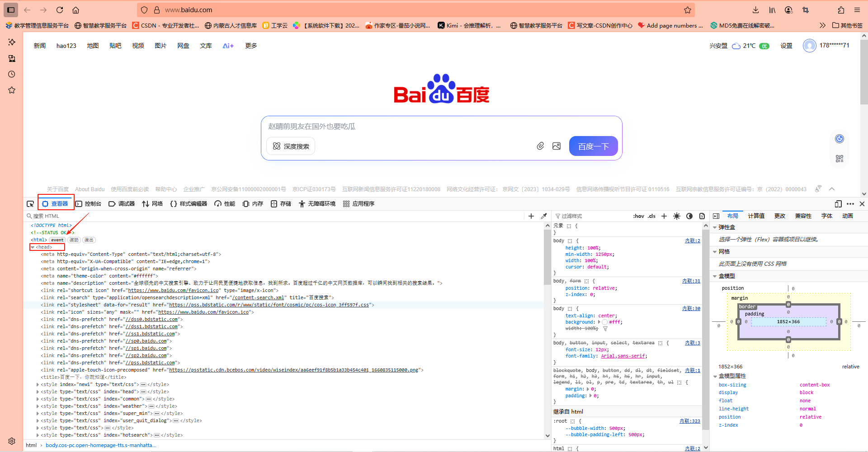The width and height of the screenshot is (868, 452).
Task: Open bookmarks star in Firefox sidebar
Action: point(12,90)
